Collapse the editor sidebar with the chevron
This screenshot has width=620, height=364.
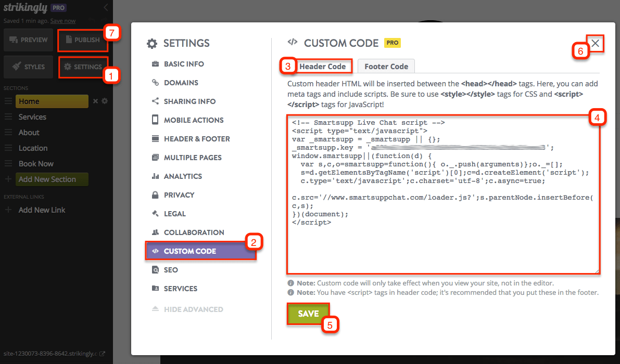pos(106,7)
